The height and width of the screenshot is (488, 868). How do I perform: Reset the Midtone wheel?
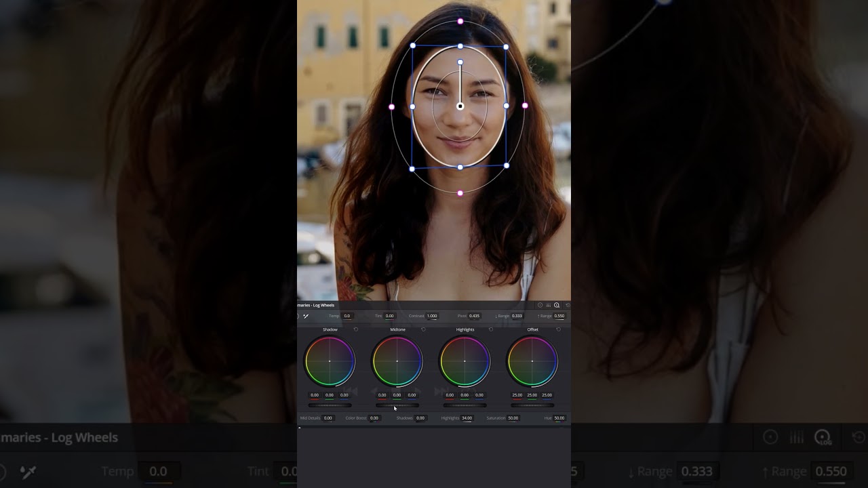pos(423,329)
